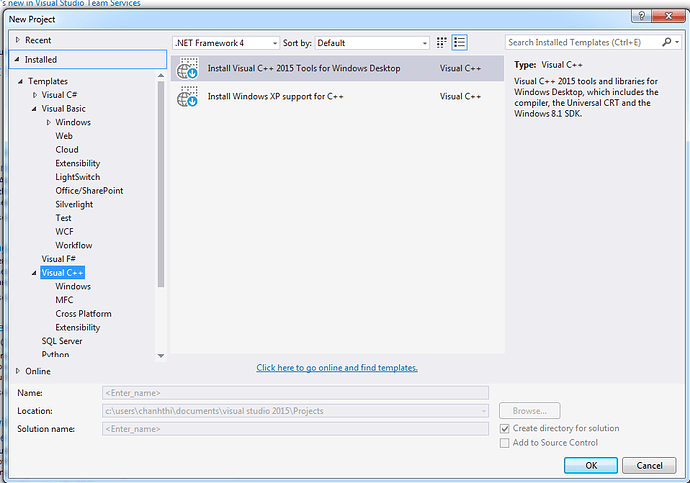The height and width of the screenshot is (483, 690).
Task: Select LightSwitch template category
Action: (x=78, y=177)
